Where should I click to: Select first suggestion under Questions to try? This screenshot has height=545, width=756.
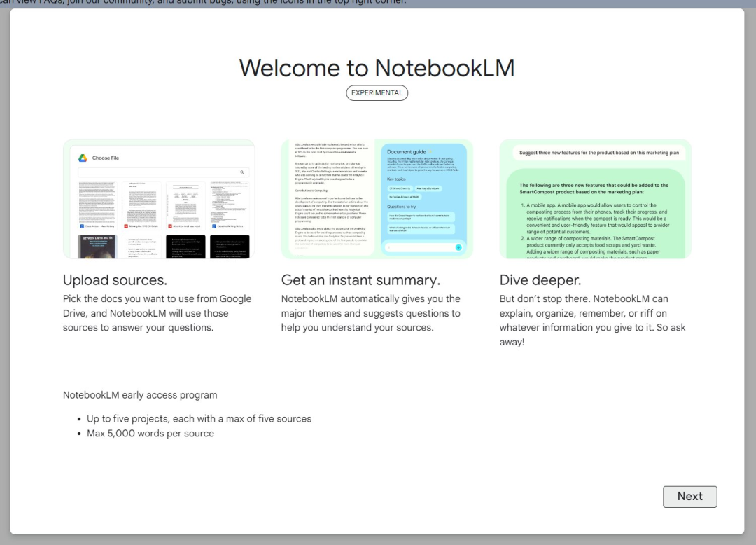(420, 216)
